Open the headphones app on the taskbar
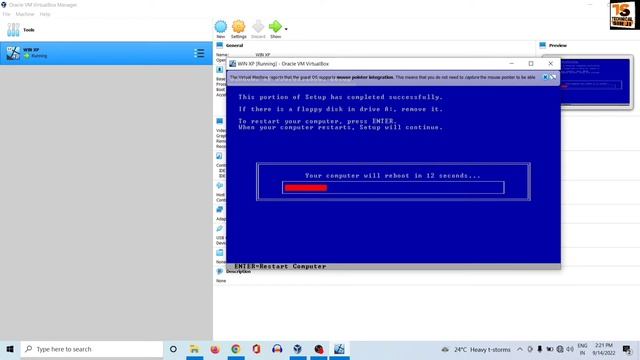 (x=277, y=349)
